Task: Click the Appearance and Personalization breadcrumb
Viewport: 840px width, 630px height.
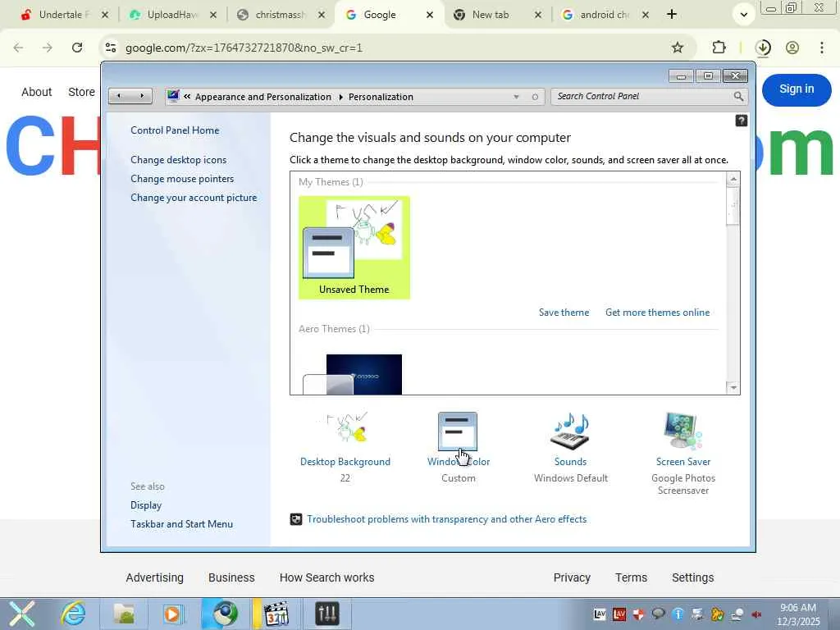Action: coord(263,97)
